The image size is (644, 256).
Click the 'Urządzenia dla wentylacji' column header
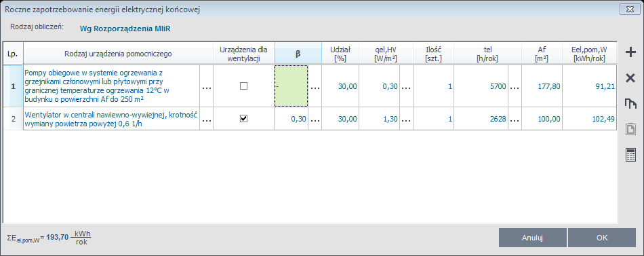click(243, 53)
